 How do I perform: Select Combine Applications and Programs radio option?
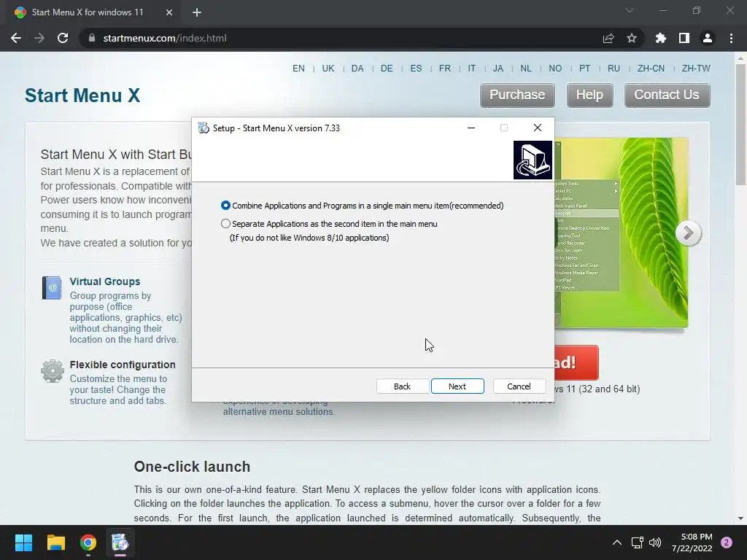(x=363, y=206)
